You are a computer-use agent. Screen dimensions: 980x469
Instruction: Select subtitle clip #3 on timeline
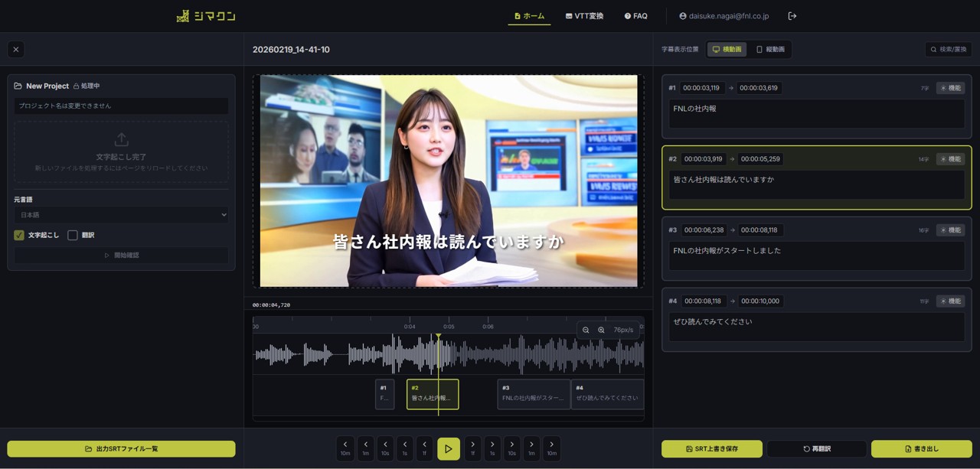coord(533,394)
